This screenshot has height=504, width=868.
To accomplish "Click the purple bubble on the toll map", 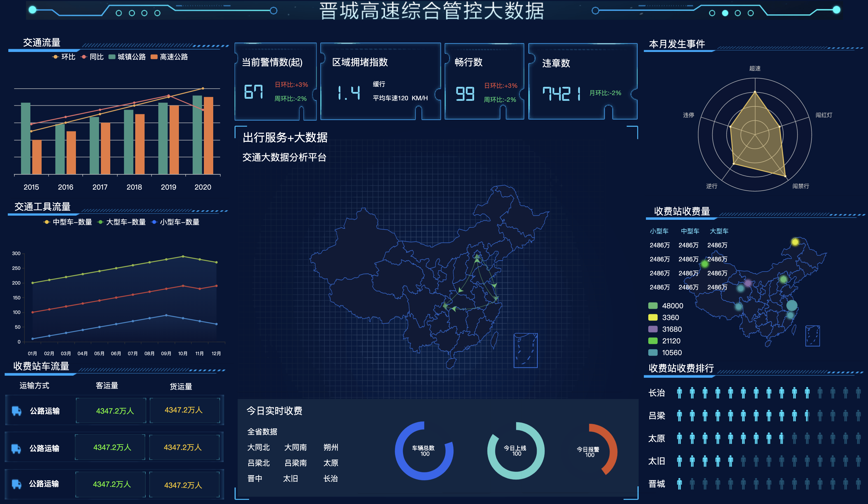I will tap(748, 283).
